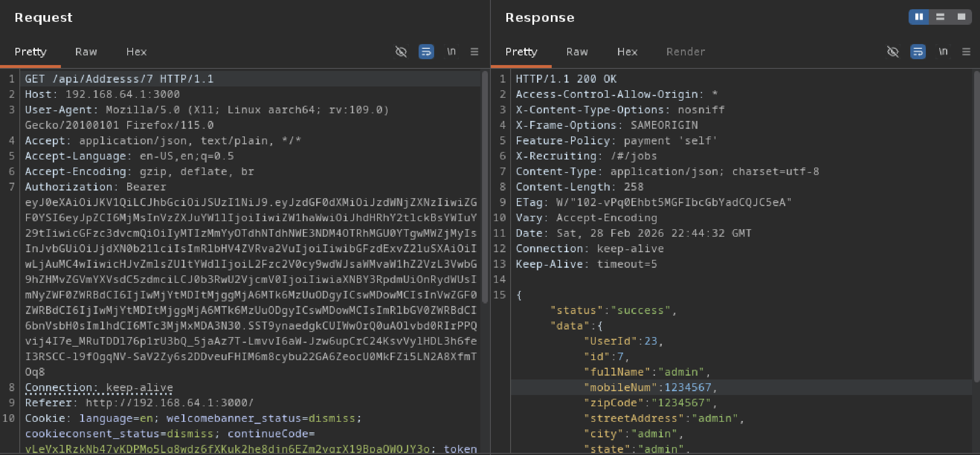Select top-bottom stacked layout icon
Viewport: 980px width, 455px height.
940,17
